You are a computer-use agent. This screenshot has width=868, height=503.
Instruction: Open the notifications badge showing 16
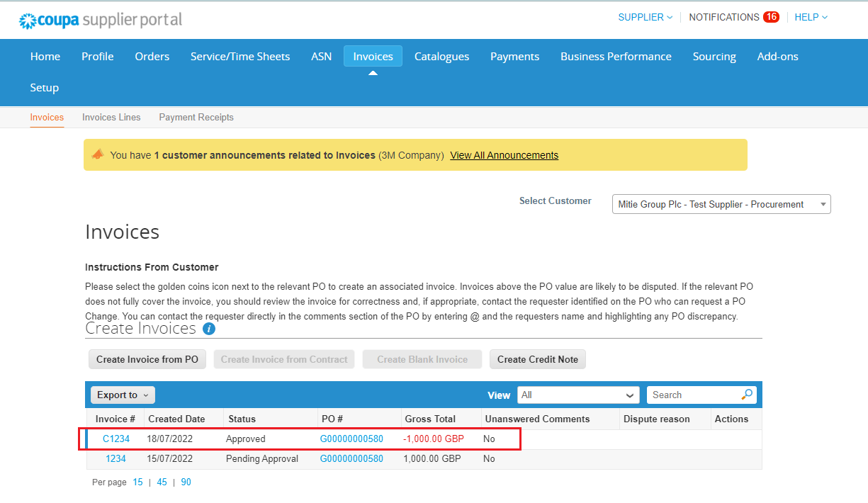771,17
